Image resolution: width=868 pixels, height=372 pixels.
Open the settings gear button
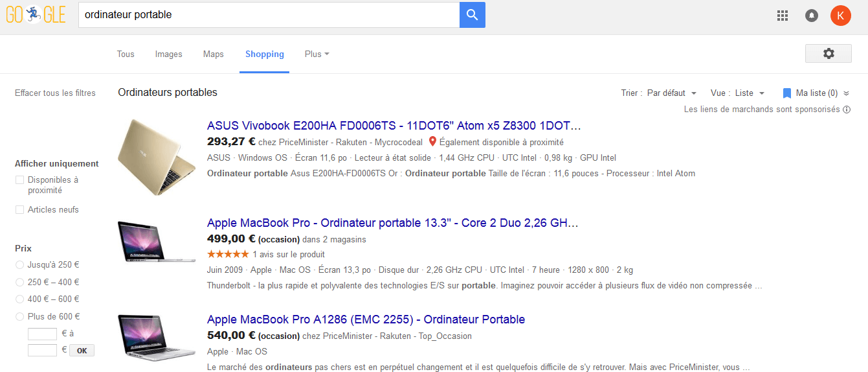pos(829,54)
